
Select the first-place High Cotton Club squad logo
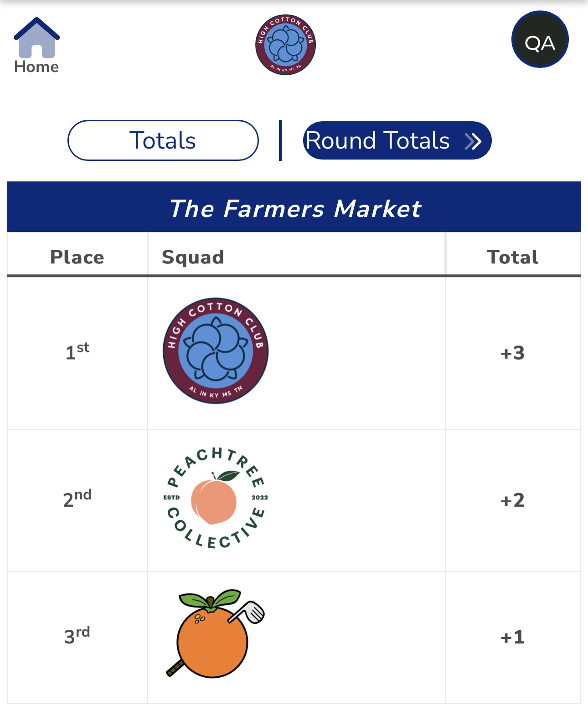coord(216,351)
